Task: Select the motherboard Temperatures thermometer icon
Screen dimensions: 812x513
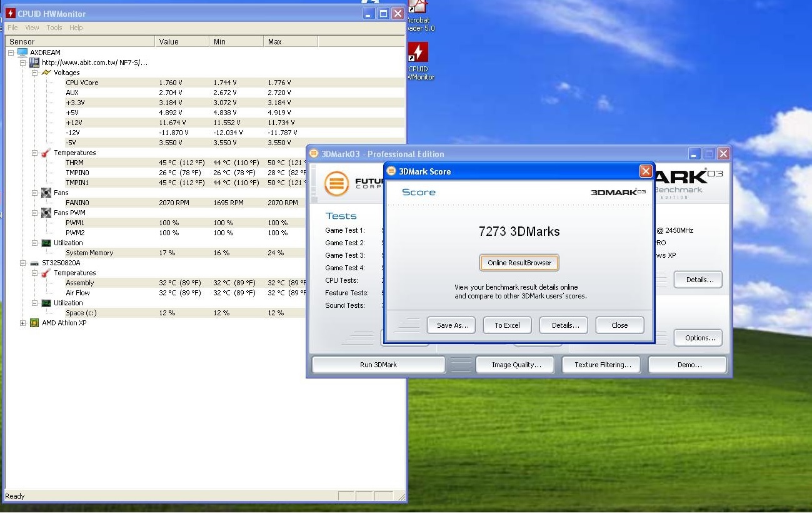Action: coord(46,153)
